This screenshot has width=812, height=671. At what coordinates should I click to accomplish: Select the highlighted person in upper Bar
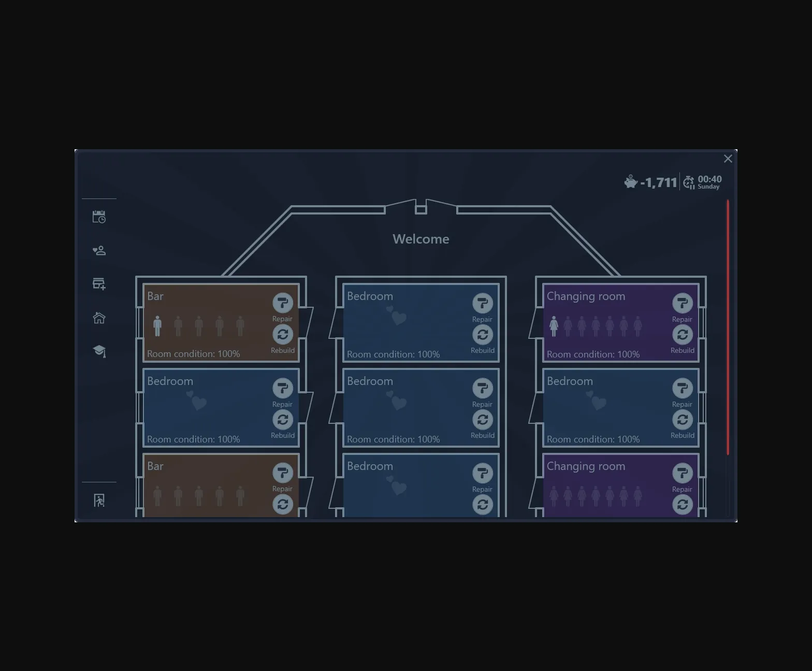pyautogui.click(x=157, y=326)
